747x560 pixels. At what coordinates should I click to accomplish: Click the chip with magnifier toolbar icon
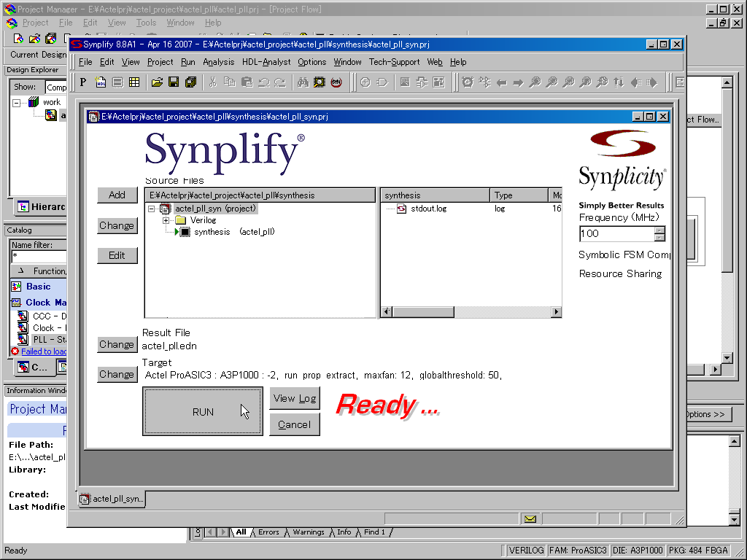320,82
